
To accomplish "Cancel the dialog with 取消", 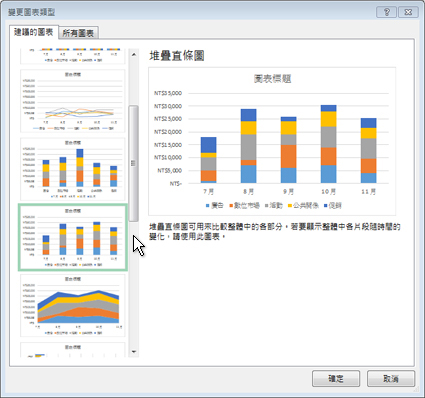I will point(391,379).
